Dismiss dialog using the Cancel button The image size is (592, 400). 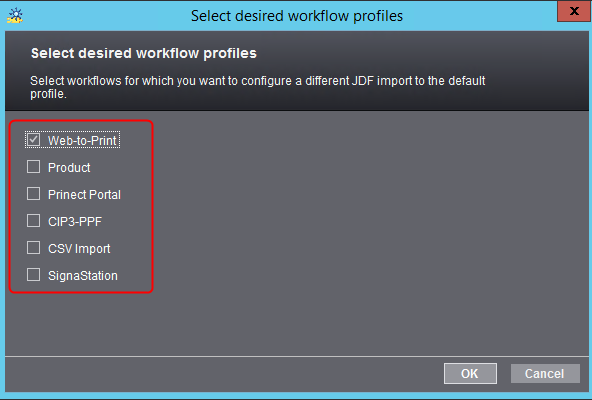tap(545, 374)
